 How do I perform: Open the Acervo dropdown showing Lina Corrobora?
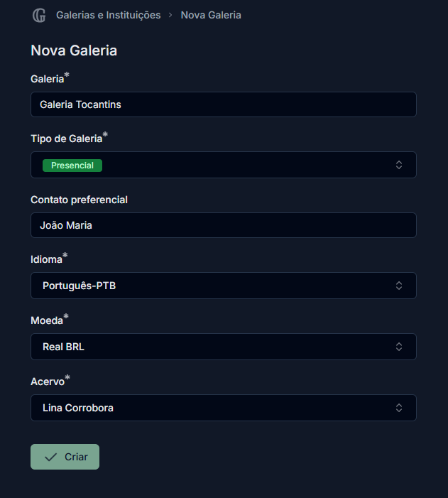pyautogui.click(x=224, y=408)
